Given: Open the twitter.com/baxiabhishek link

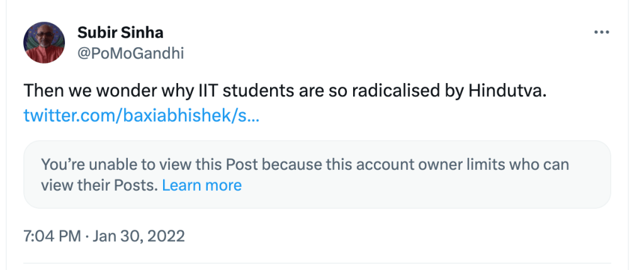Looking at the screenshot, I should pyautogui.click(x=141, y=116).
